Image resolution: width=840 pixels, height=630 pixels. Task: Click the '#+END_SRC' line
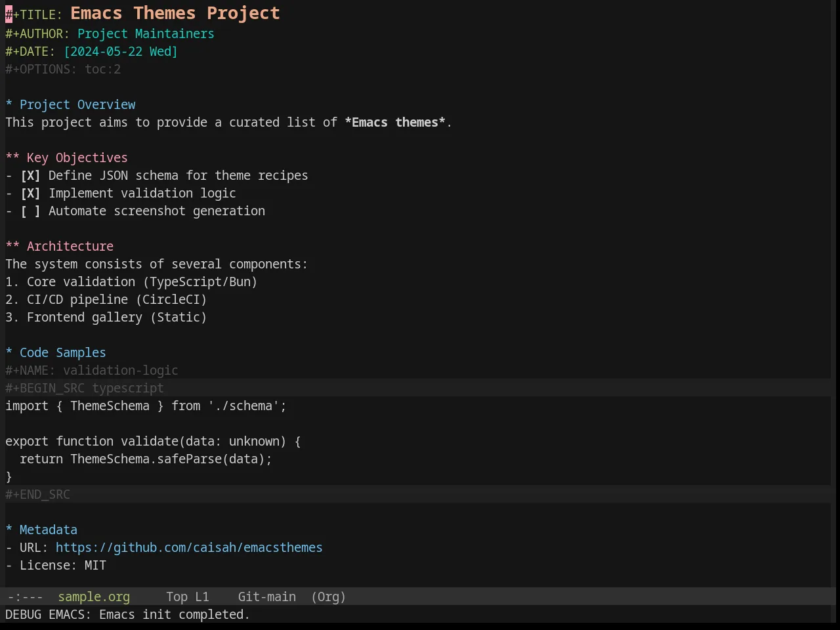click(x=37, y=495)
